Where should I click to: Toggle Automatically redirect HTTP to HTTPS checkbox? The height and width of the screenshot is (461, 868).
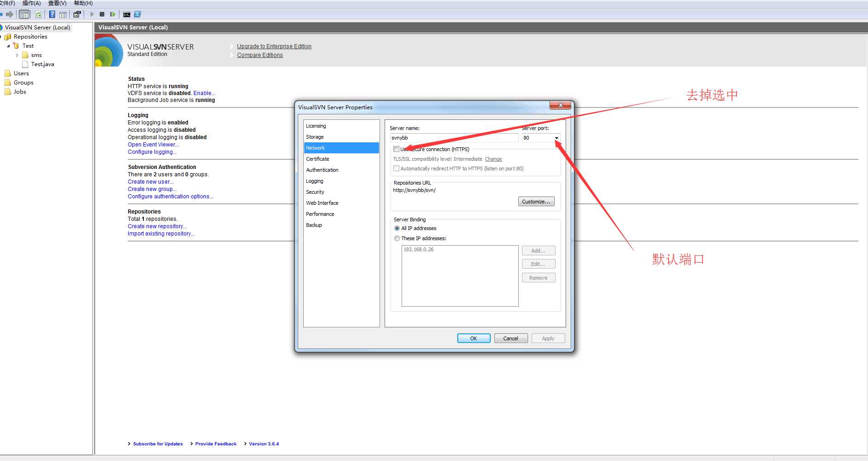pyautogui.click(x=396, y=169)
